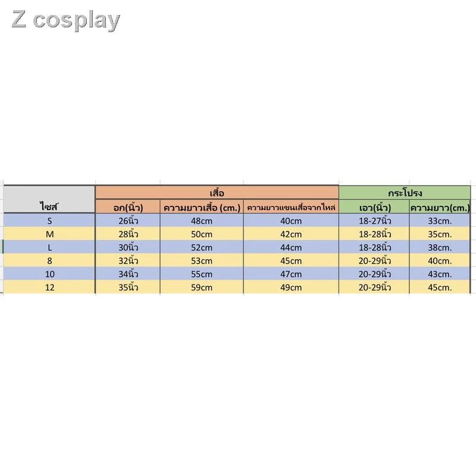The width and height of the screenshot is (476, 476).
Task: Select the size M row cell
Action: tap(49, 234)
